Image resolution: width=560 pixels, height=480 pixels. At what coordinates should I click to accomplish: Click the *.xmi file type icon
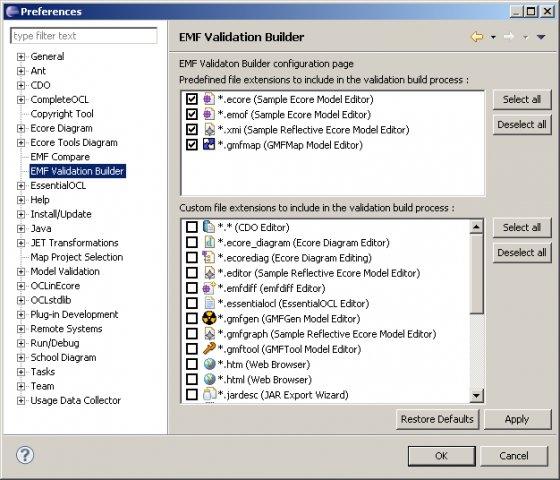tap(209, 130)
